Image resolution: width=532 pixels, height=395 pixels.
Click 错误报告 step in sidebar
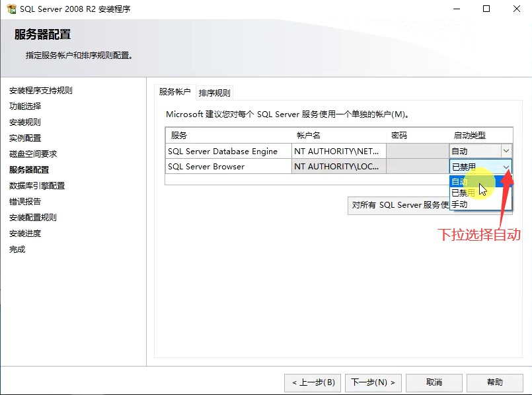tap(25, 202)
